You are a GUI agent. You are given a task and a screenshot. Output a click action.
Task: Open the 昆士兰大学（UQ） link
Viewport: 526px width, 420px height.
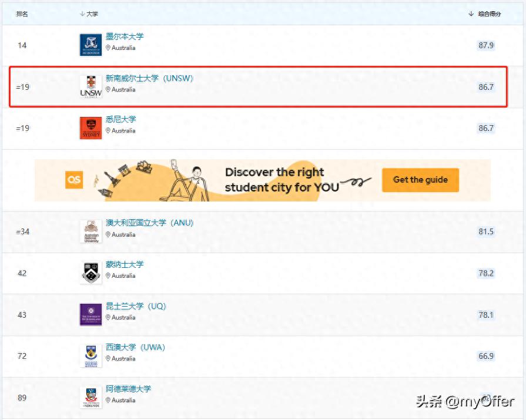coord(136,306)
